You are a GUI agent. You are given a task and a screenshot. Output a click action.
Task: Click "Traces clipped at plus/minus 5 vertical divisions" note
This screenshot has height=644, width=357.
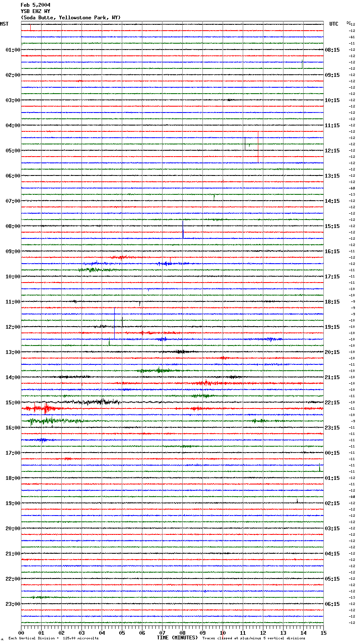point(254,638)
